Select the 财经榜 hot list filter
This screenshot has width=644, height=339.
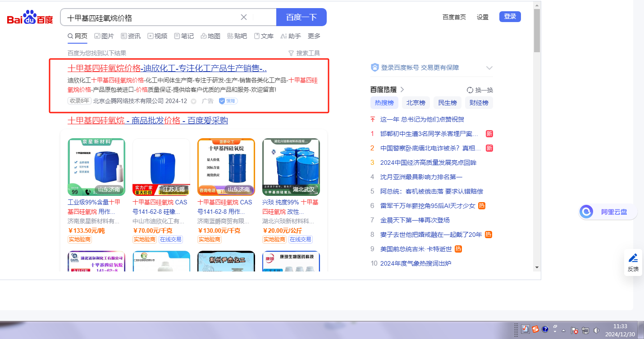coord(479,103)
